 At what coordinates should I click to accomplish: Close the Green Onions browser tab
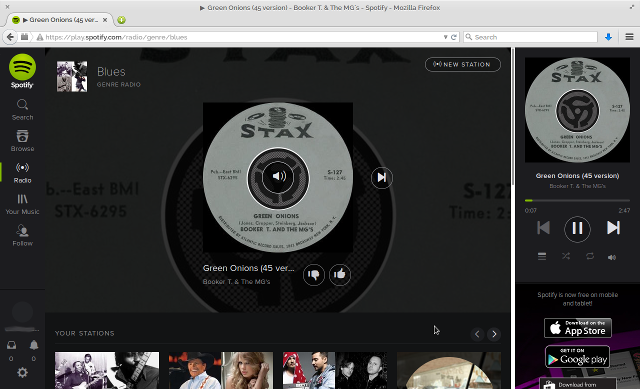pyautogui.click(x=105, y=20)
